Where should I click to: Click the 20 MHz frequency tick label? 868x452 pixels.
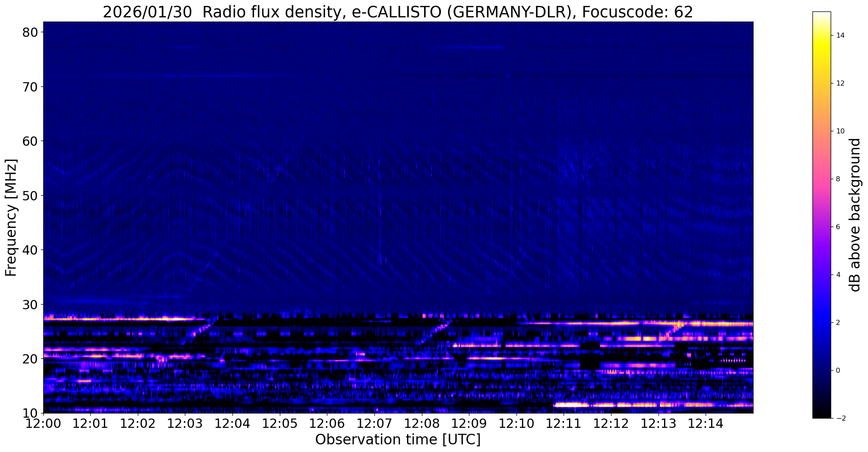pyautogui.click(x=30, y=359)
